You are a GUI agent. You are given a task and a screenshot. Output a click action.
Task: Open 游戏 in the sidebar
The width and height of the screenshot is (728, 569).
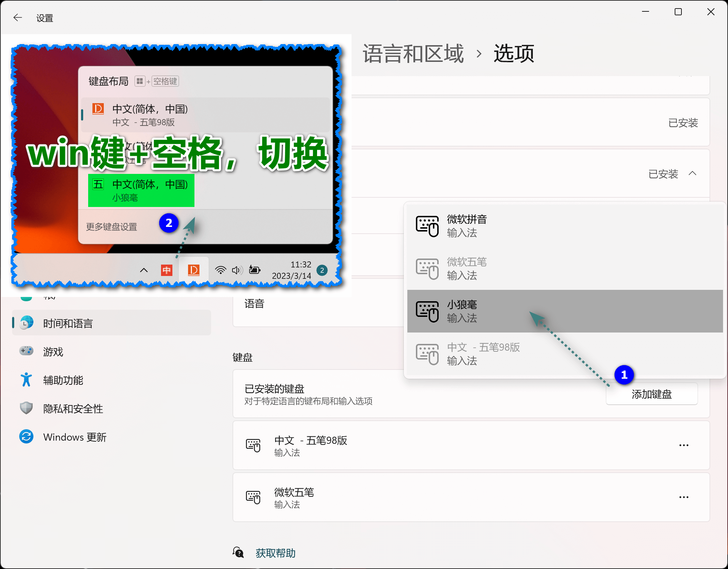pos(112,351)
